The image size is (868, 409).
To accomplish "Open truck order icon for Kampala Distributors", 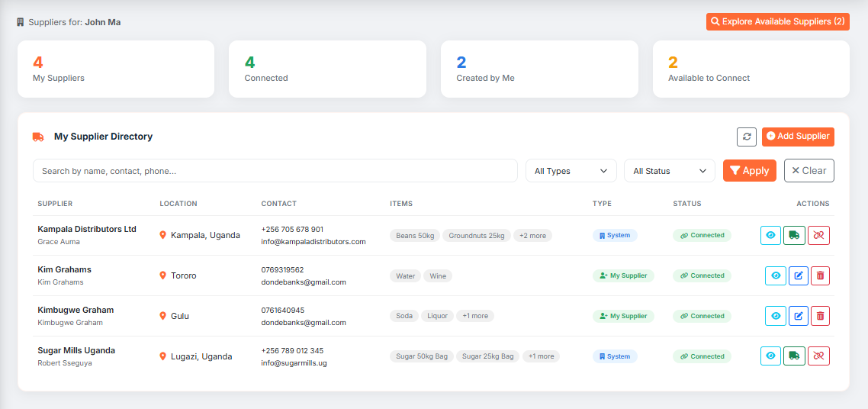I will pos(794,235).
